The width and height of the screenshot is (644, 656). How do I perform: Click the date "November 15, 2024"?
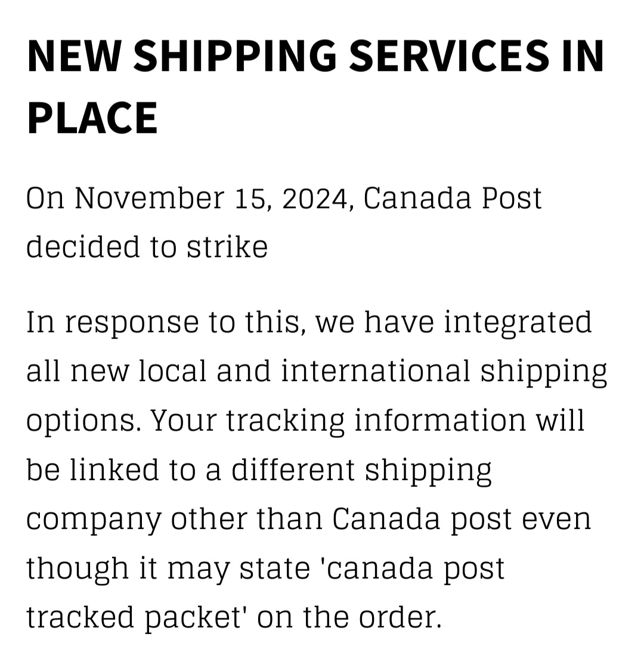[211, 199]
